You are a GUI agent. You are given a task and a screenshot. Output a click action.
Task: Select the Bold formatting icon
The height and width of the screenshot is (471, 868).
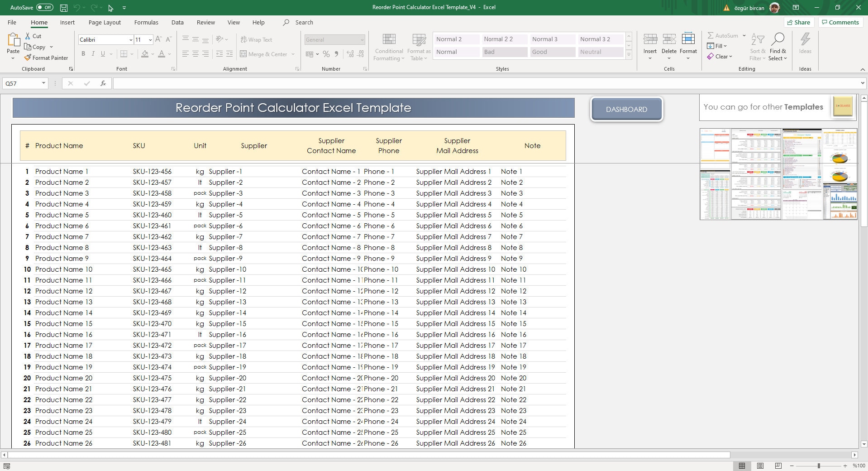pos(83,53)
